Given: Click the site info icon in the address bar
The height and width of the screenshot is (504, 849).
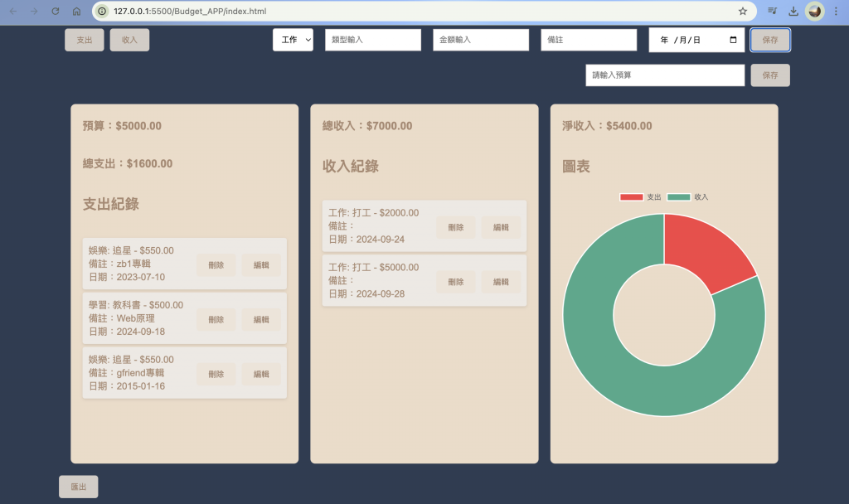Looking at the screenshot, I should [x=102, y=11].
